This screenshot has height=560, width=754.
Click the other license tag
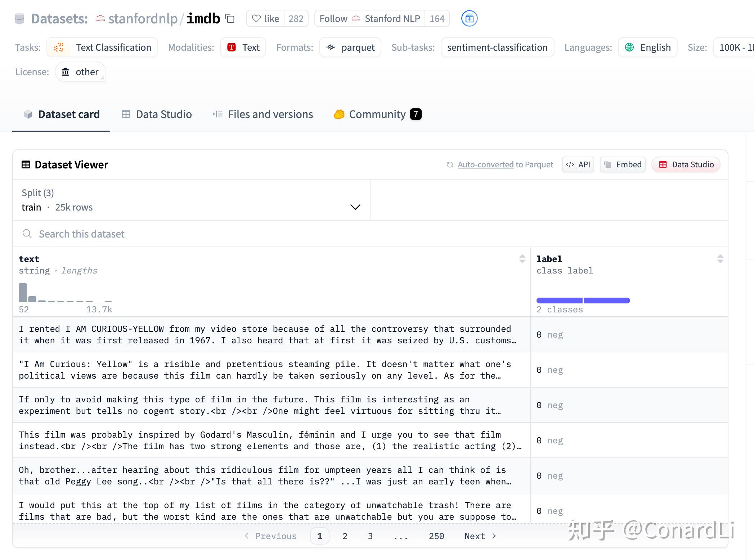click(x=80, y=72)
